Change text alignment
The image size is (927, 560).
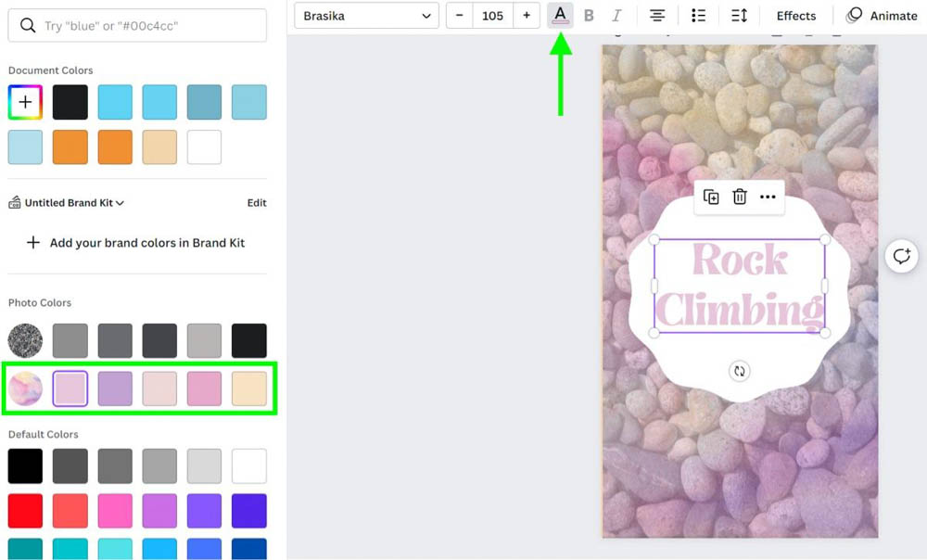pyautogui.click(x=657, y=16)
